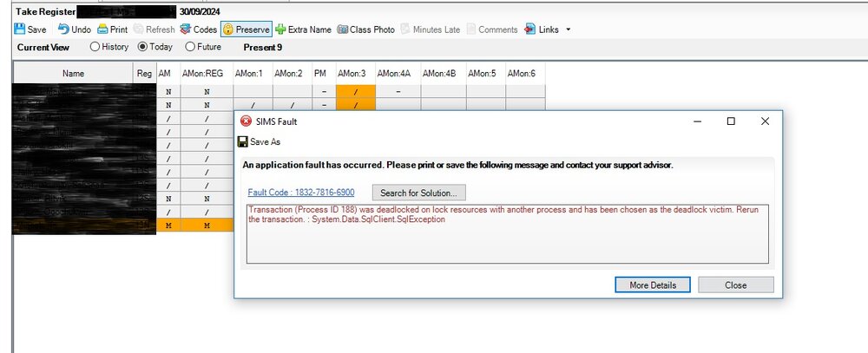Click Save As in SIMS Fault dialog
This screenshot has height=353, width=868.
pos(259,142)
